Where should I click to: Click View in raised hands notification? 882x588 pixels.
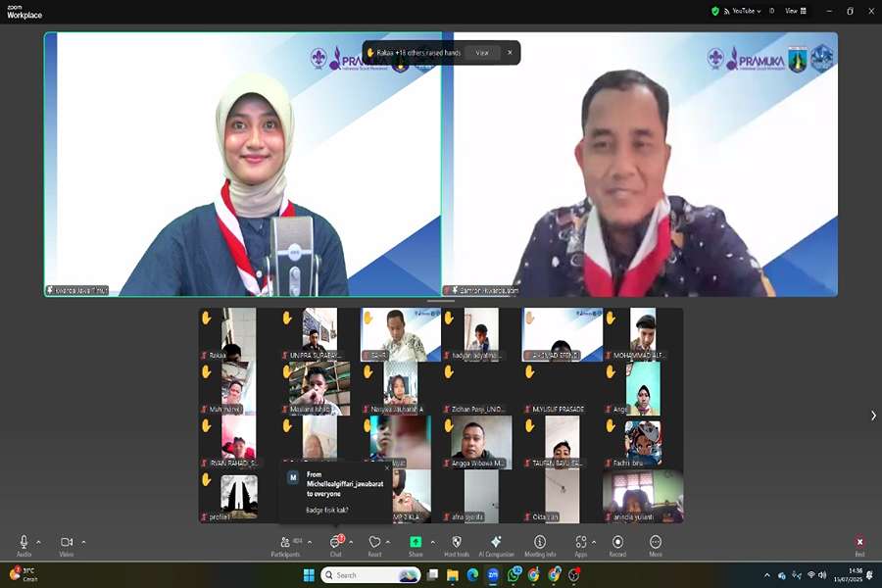(x=482, y=53)
